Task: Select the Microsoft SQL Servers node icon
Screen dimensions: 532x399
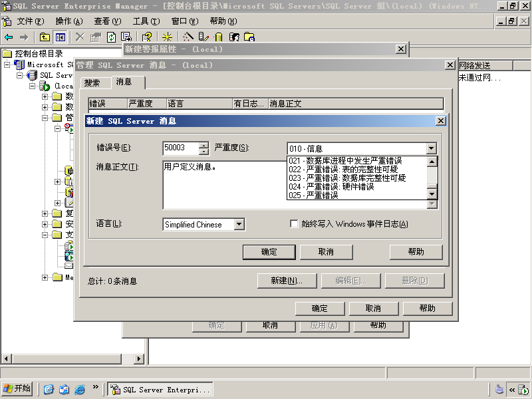Action: click(20, 65)
